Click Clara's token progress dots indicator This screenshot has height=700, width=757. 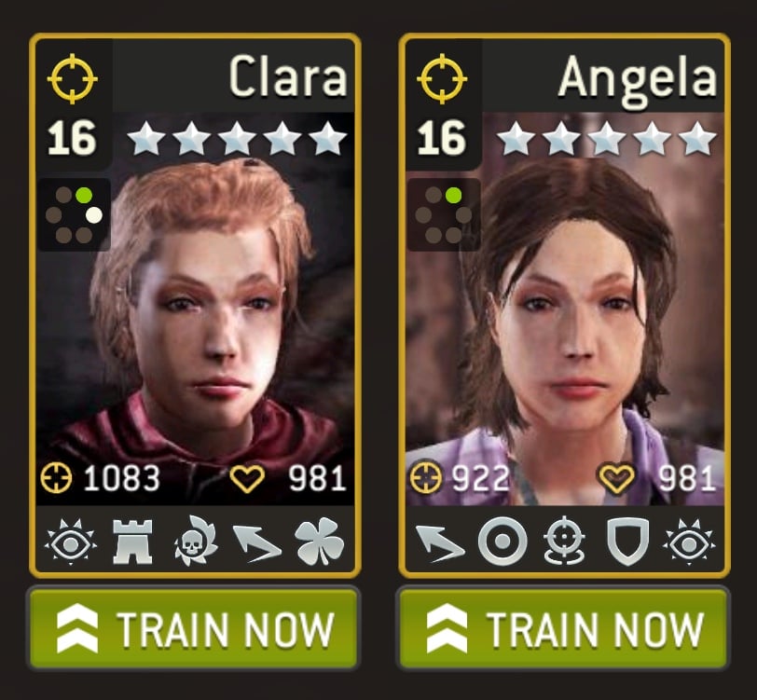click(x=74, y=214)
